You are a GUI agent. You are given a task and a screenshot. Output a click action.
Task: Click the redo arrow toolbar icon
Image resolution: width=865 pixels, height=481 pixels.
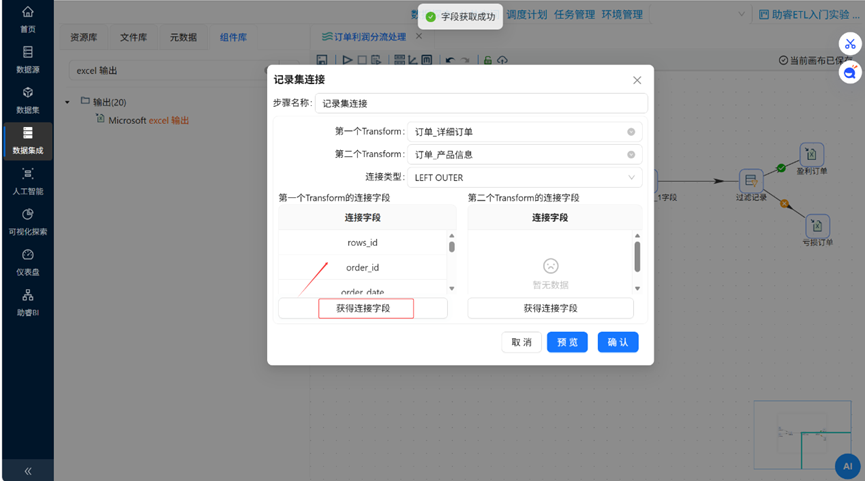point(464,60)
